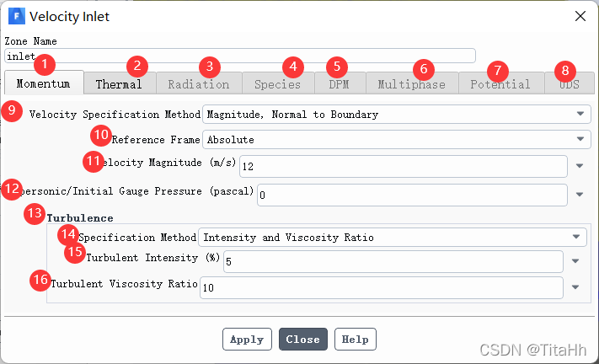Click the Zone Name input field
Viewport: 599px width, 364px height.
(240, 56)
